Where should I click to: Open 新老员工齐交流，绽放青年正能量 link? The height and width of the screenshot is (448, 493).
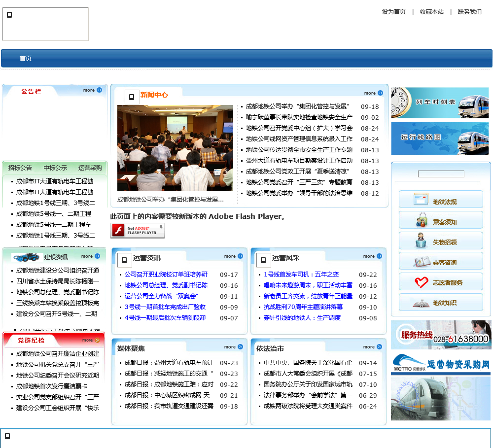[x=308, y=296]
